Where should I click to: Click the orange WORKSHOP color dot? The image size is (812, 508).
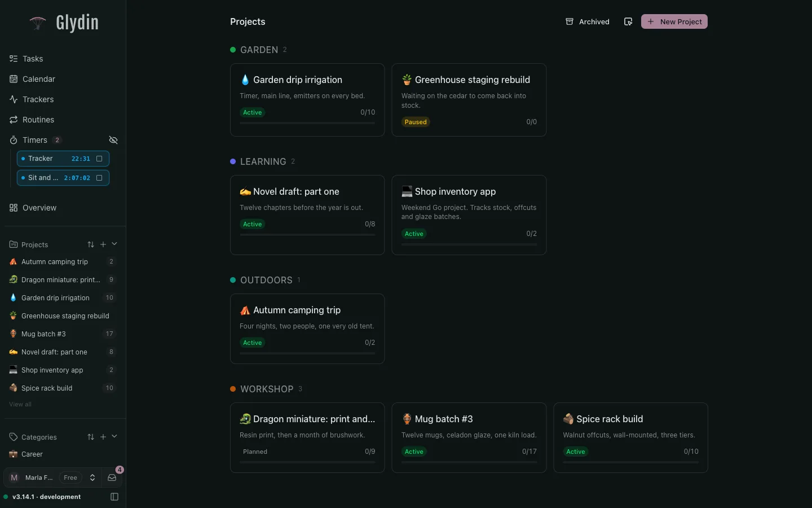(233, 389)
